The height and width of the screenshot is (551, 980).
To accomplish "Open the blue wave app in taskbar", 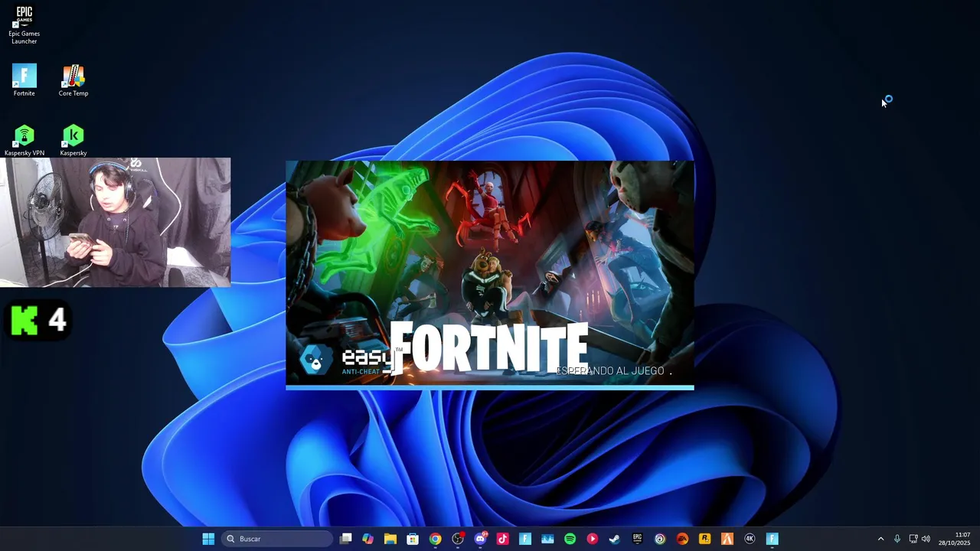I will (x=547, y=539).
